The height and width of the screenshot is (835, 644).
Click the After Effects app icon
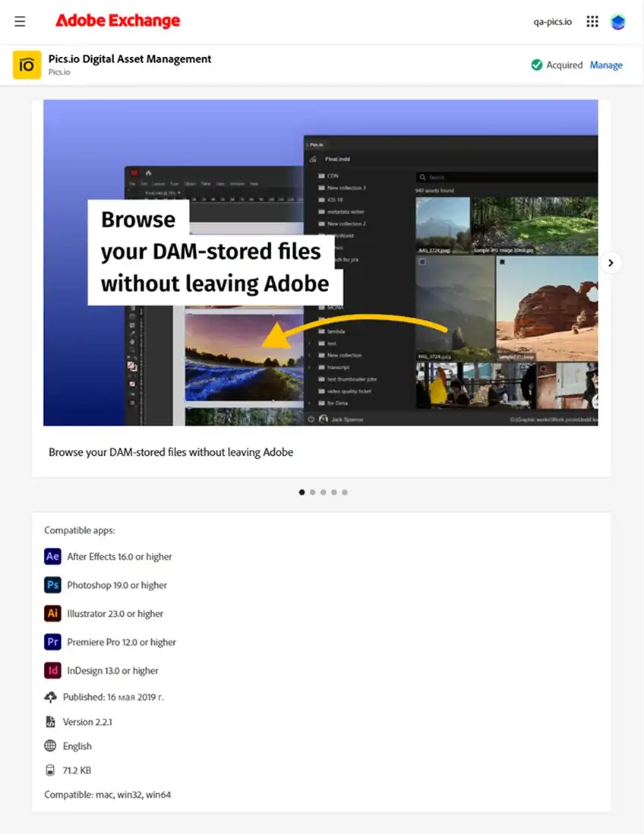(x=52, y=556)
